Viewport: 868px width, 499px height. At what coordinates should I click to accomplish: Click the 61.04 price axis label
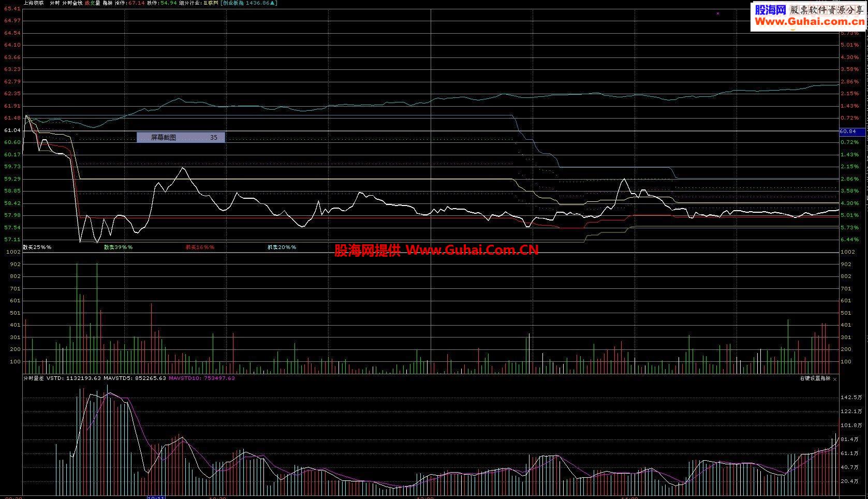coord(12,130)
